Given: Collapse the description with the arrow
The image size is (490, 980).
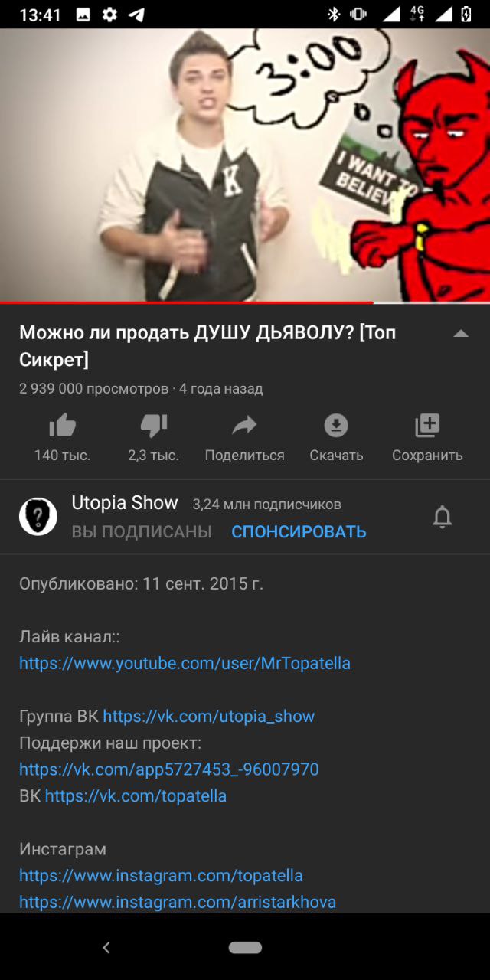Looking at the screenshot, I should (x=461, y=333).
